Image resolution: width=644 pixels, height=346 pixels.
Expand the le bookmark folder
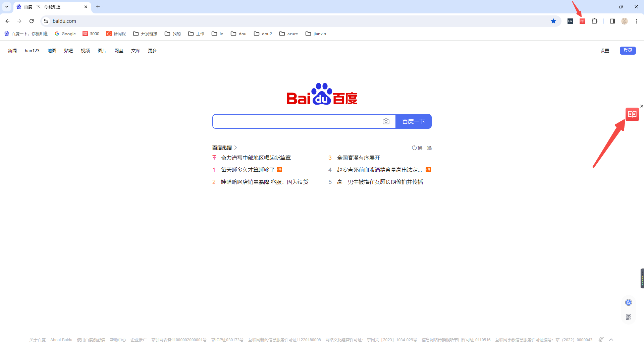pyautogui.click(x=217, y=34)
